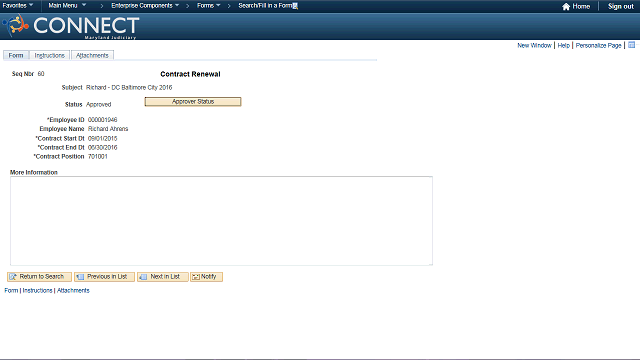Viewport: 640px width, 360px height.
Task: Select the Form tab
Action: click(x=16, y=55)
